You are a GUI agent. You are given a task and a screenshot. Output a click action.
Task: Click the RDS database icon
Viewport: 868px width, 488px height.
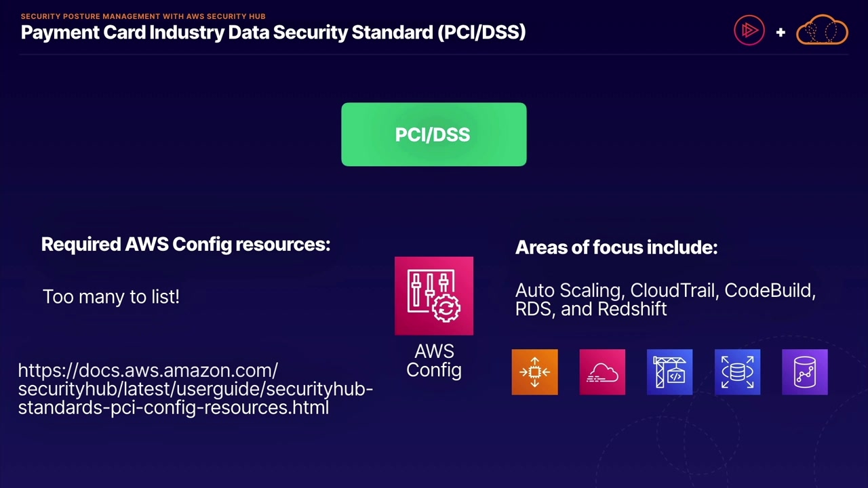click(737, 372)
